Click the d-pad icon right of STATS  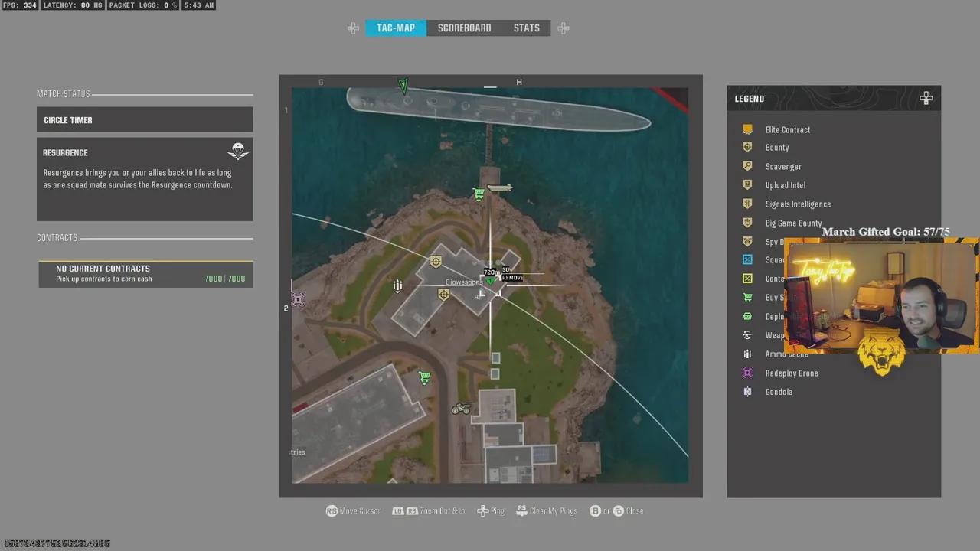563,28
